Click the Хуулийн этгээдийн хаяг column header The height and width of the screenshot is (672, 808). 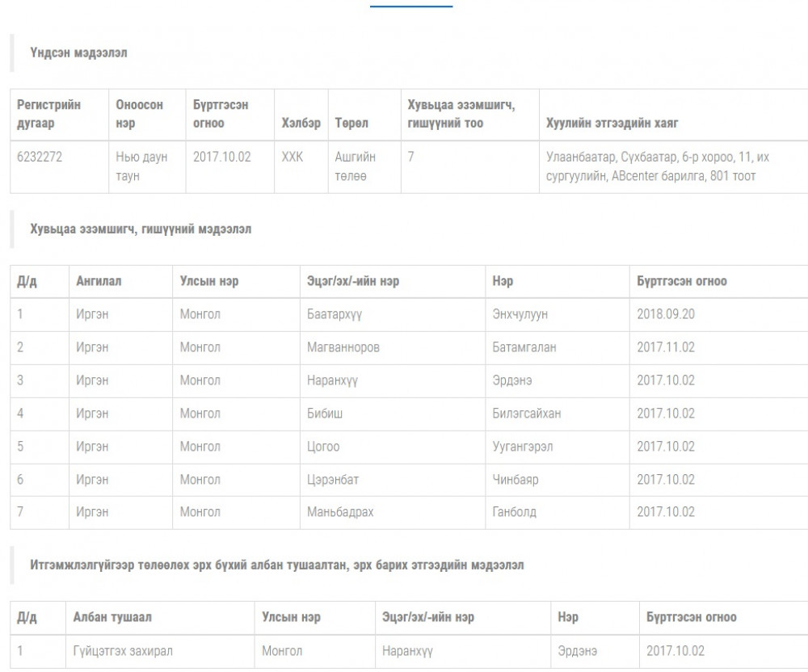tap(612, 124)
